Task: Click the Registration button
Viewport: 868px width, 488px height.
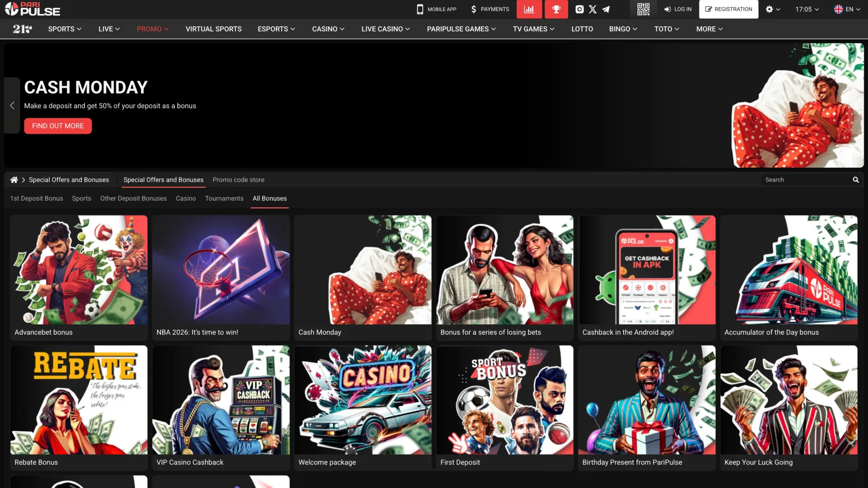Action: pyautogui.click(x=728, y=9)
